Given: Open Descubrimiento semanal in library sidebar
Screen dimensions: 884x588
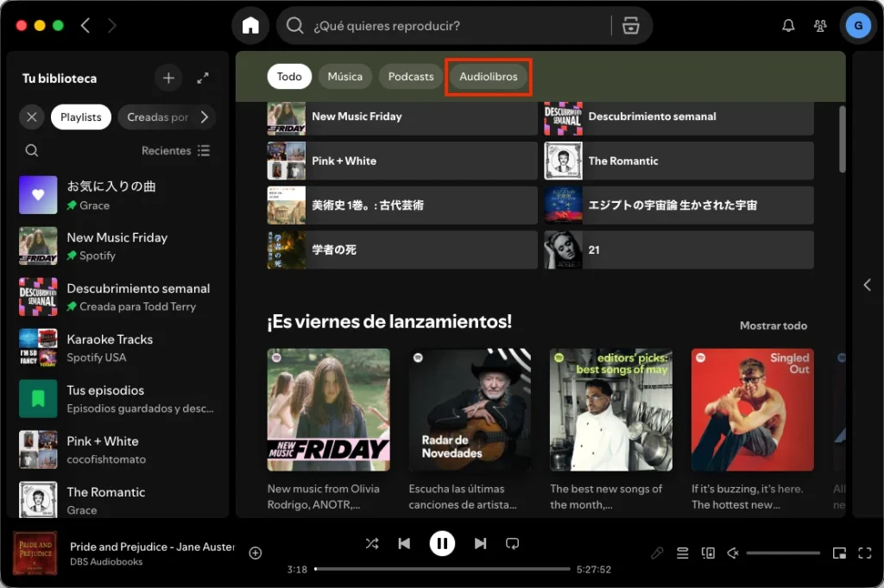Looking at the screenshot, I should (x=117, y=296).
